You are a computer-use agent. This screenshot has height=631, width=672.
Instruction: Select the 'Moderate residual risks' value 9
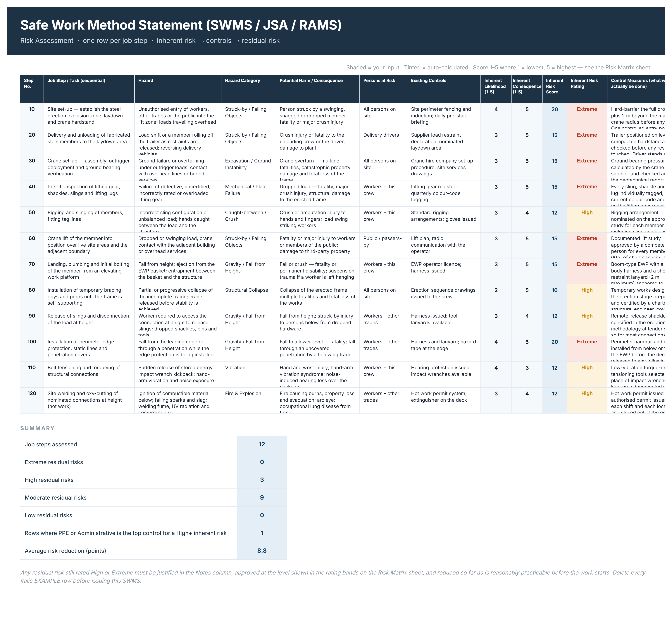coord(262,497)
